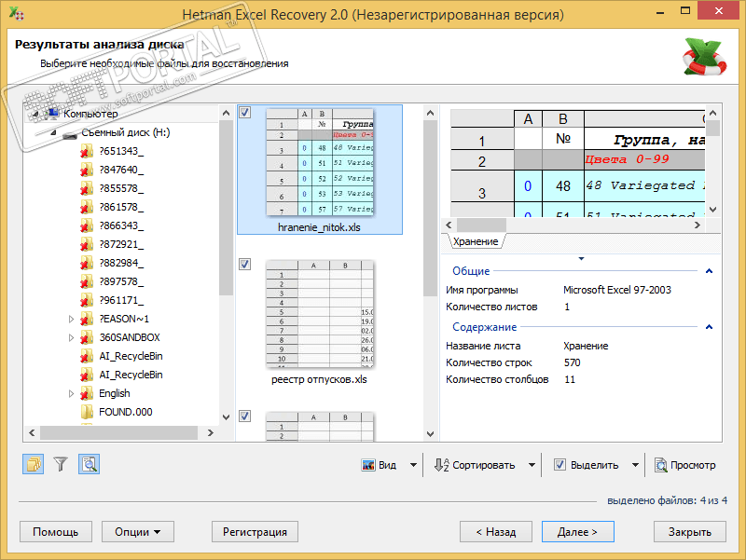Click the Вид picture icon
The width and height of the screenshot is (746, 560).
coord(368,465)
